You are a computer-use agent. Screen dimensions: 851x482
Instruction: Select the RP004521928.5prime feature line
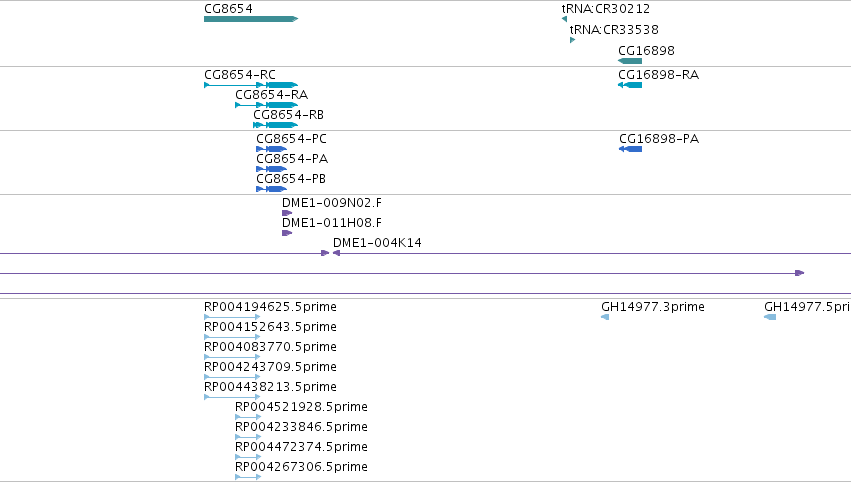click(x=248, y=417)
